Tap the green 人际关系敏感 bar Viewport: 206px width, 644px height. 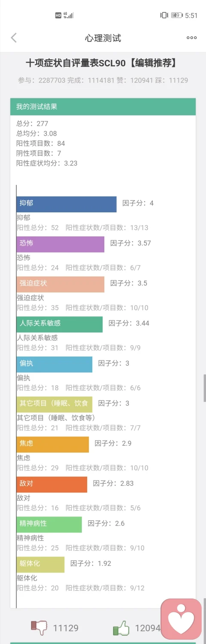60,324
